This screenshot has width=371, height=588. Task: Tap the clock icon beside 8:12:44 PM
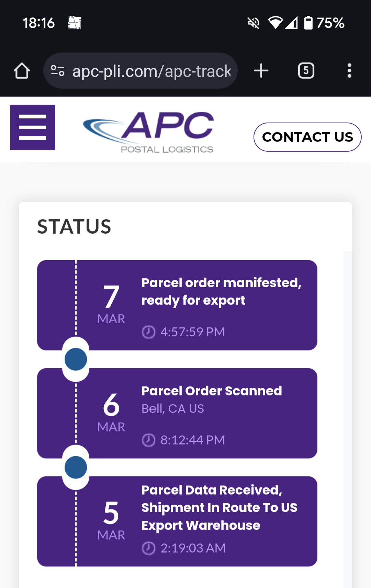pyautogui.click(x=149, y=440)
